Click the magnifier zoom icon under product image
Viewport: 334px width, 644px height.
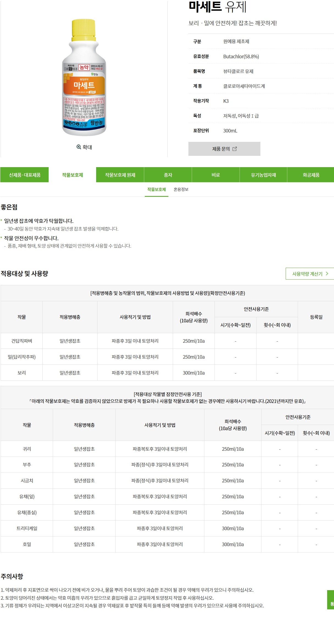(79, 147)
